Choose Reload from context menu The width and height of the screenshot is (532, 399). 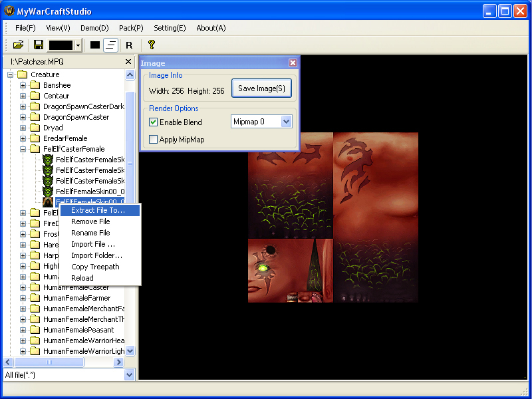[100, 278]
